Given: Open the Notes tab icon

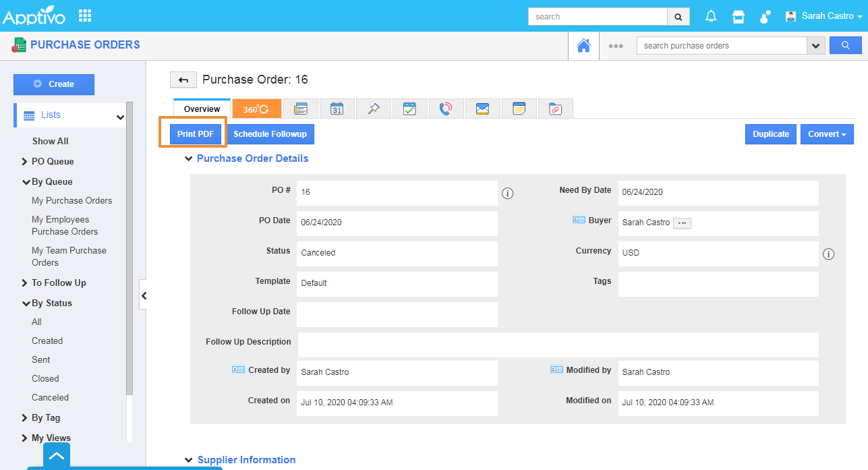Looking at the screenshot, I should [x=519, y=109].
